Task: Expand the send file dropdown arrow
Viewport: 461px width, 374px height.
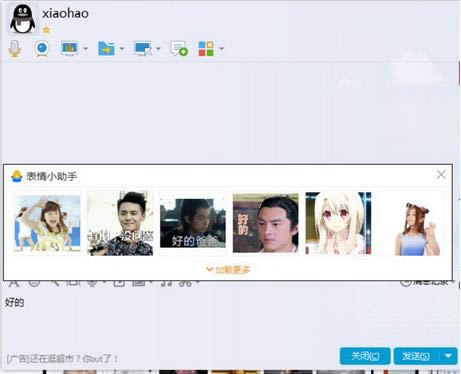Action: (122, 49)
